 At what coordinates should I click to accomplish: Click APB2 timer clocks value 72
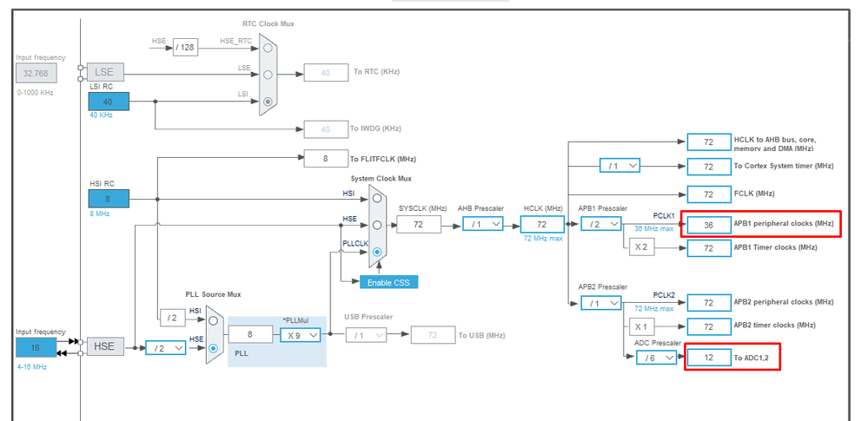coord(709,326)
